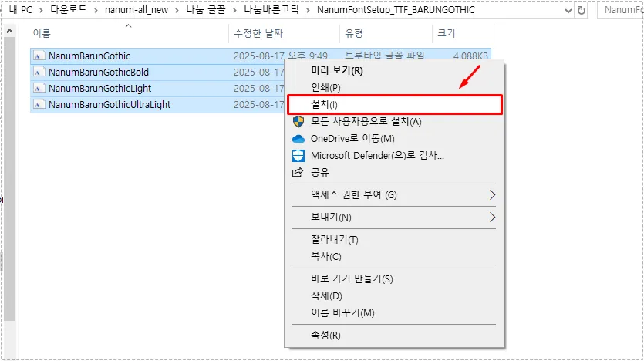Screen dimensions: 644x361
Task: Click the NanumBarunGothic font file icon
Action: click(x=39, y=56)
